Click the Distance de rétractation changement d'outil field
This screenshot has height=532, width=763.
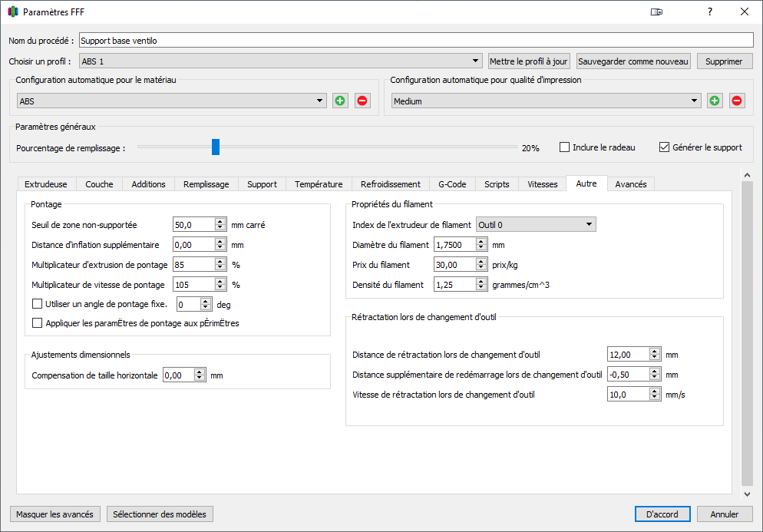click(629, 355)
